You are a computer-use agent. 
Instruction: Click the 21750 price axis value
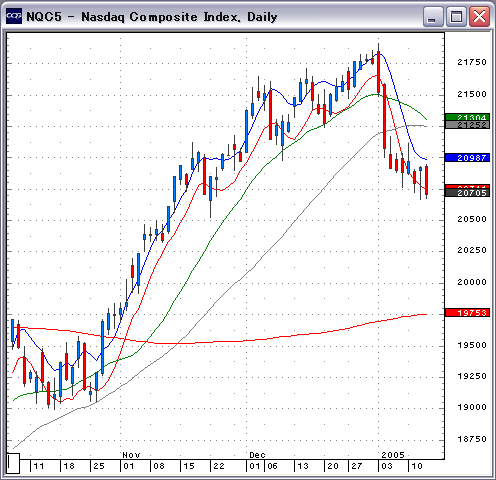pos(472,62)
